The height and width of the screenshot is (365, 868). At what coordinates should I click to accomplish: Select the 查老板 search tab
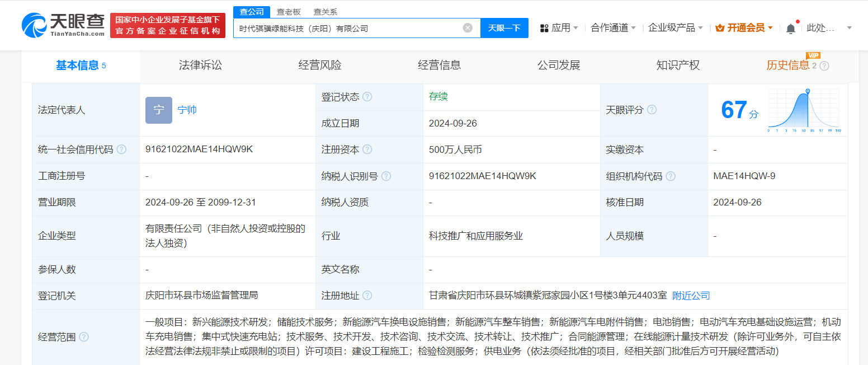(289, 12)
